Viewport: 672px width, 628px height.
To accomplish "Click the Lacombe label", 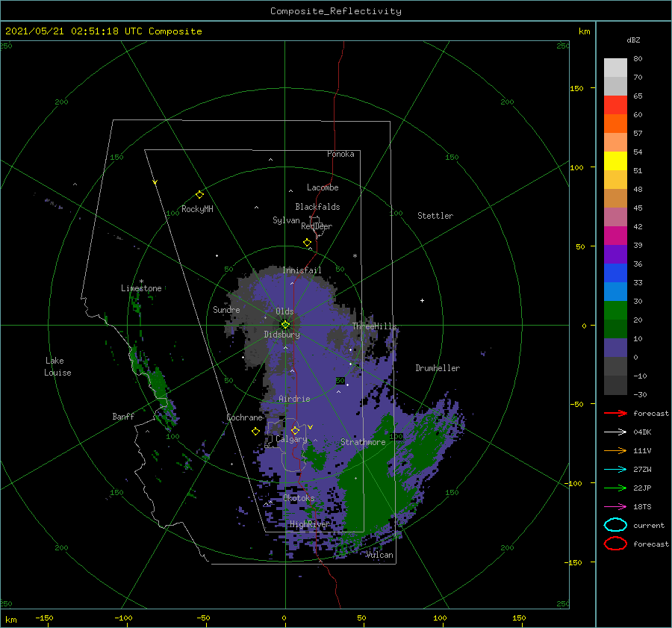I will [323, 187].
